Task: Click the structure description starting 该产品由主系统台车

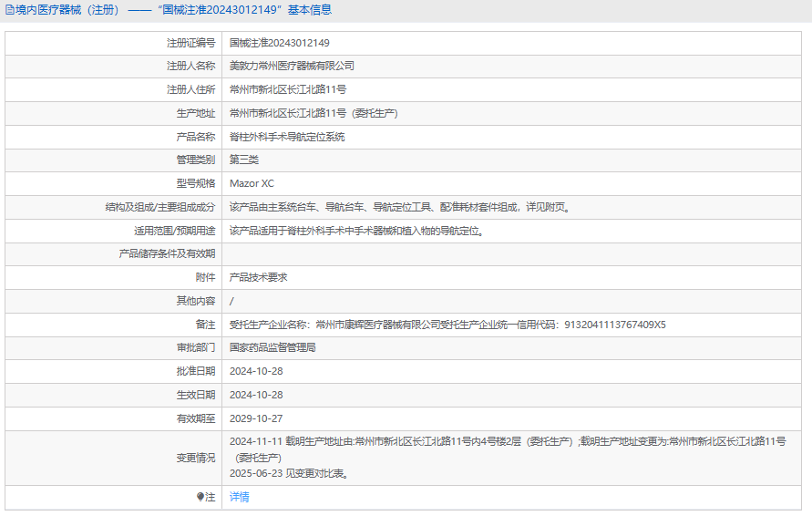Action: click(x=400, y=207)
